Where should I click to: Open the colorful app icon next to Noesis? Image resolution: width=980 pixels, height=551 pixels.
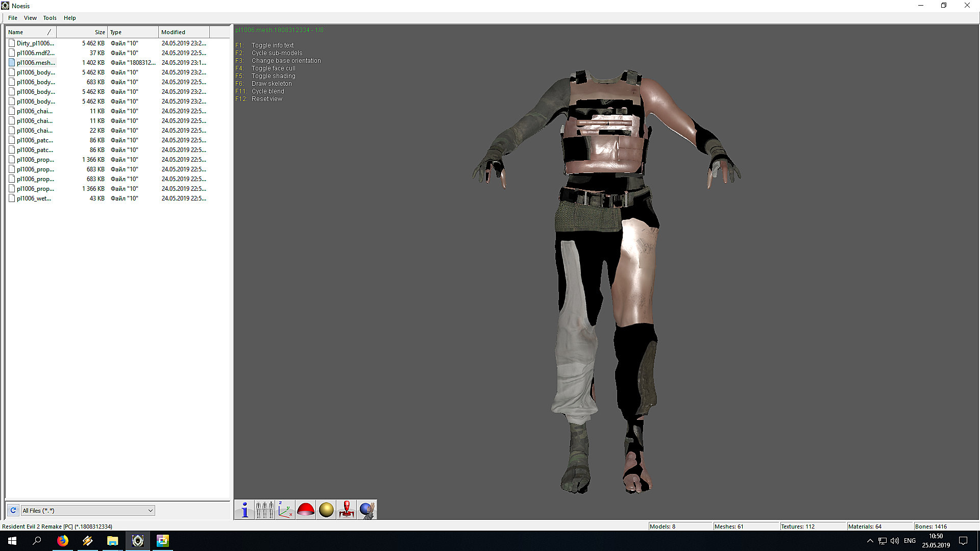[162, 541]
